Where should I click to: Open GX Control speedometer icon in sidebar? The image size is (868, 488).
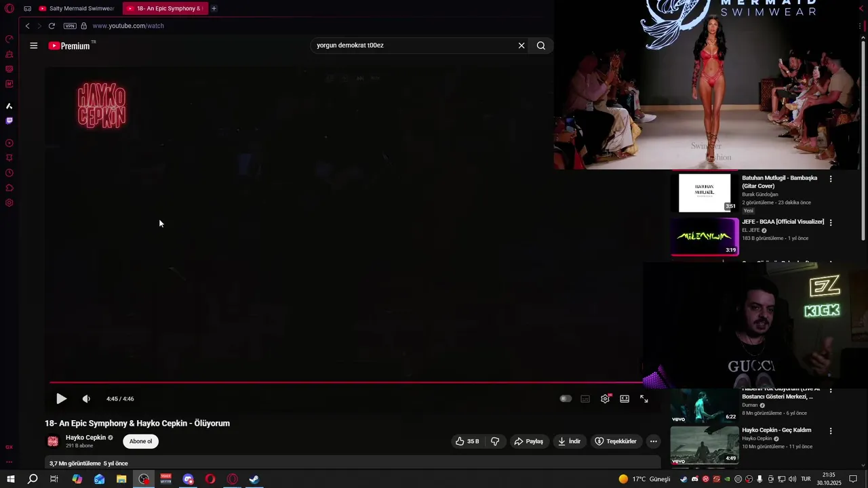(x=9, y=39)
